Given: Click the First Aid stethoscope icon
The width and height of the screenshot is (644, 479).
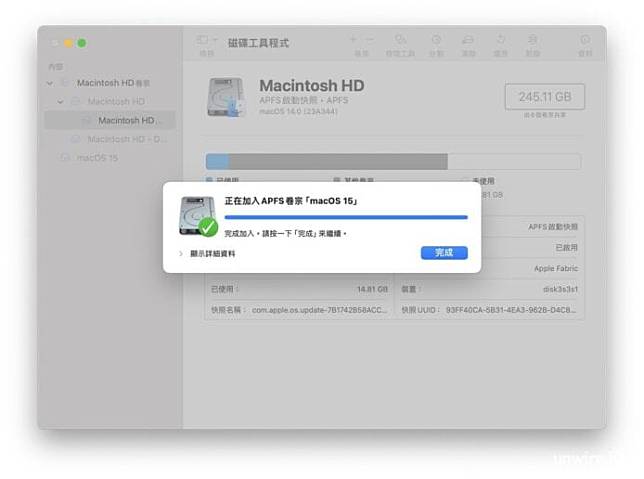Looking at the screenshot, I should pyautogui.click(x=400, y=39).
